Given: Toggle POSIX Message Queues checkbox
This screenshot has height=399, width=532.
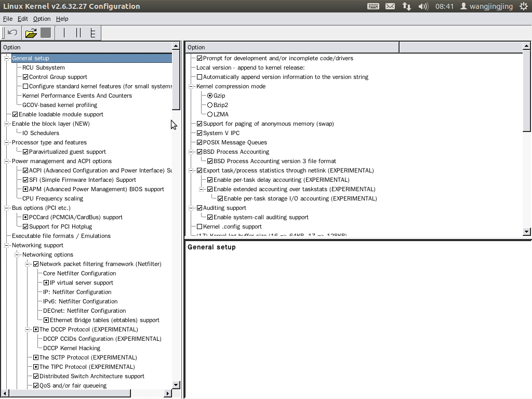Looking at the screenshot, I should 199,142.
